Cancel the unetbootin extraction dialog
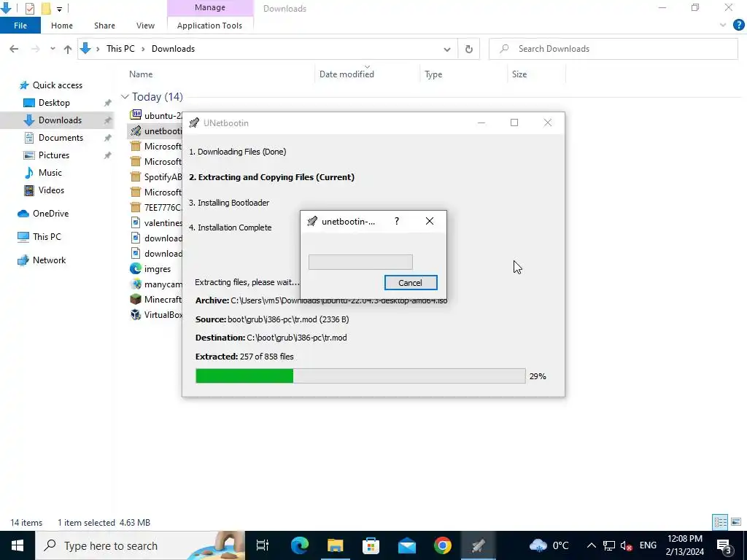The height and width of the screenshot is (560, 747). point(410,282)
